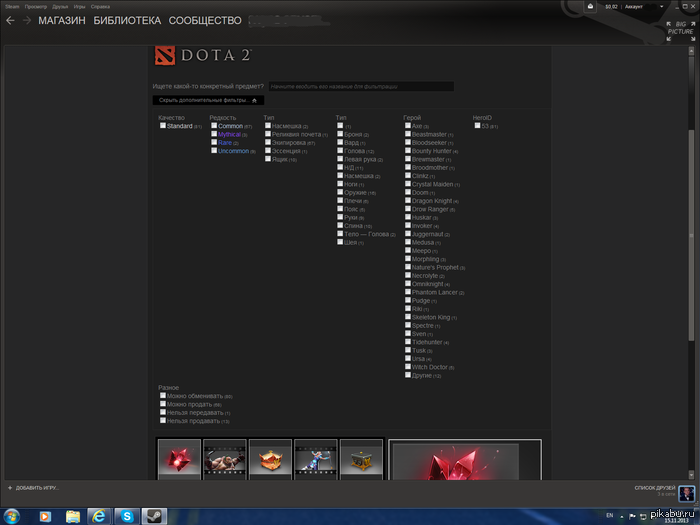This screenshot has height=525, width=700.
Task: Switch to Big Picture mode
Action: tap(680, 28)
